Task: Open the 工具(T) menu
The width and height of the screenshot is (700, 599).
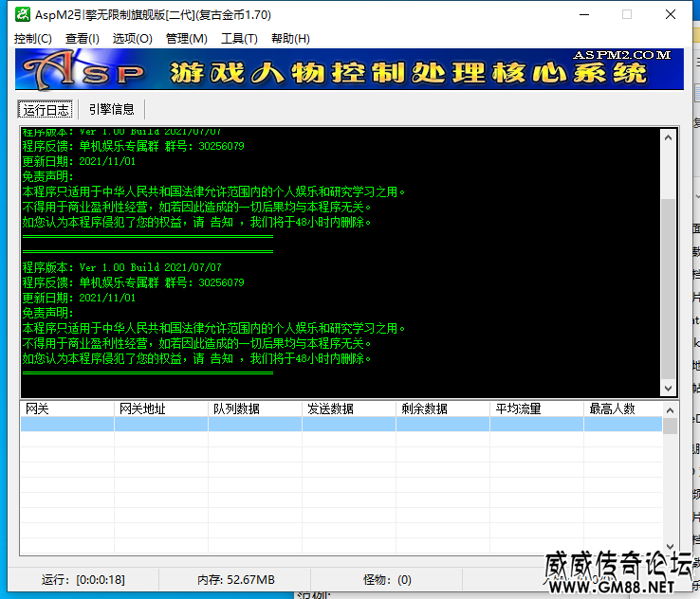Action: 239,39
